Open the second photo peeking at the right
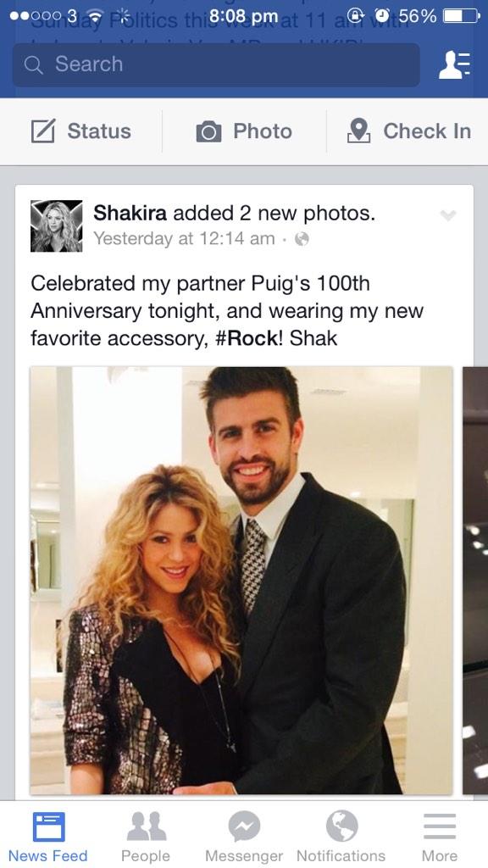The width and height of the screenshot is (488, 868). pos(475,580)
